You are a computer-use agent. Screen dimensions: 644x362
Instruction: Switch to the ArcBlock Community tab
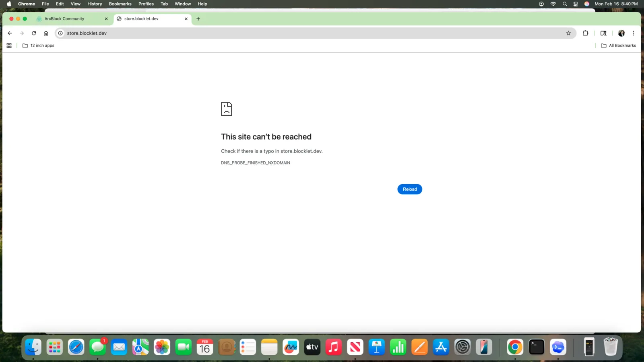click(64, 19)
